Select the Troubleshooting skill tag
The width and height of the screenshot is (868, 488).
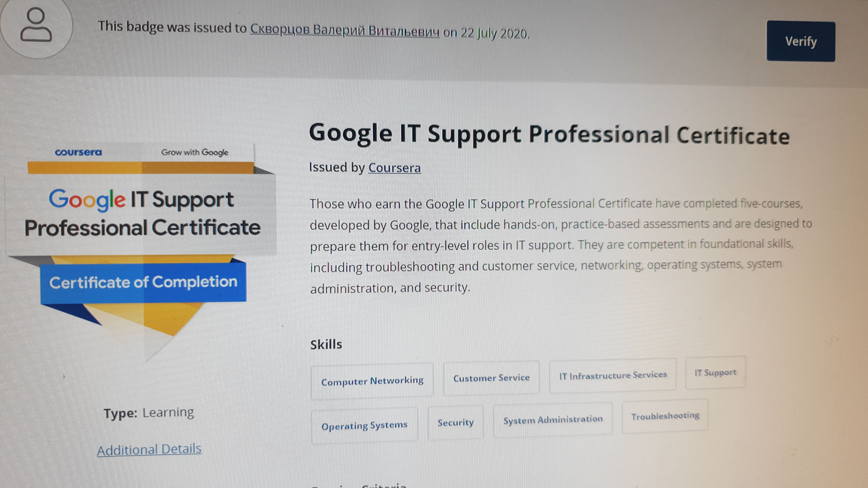click(665, 416)
